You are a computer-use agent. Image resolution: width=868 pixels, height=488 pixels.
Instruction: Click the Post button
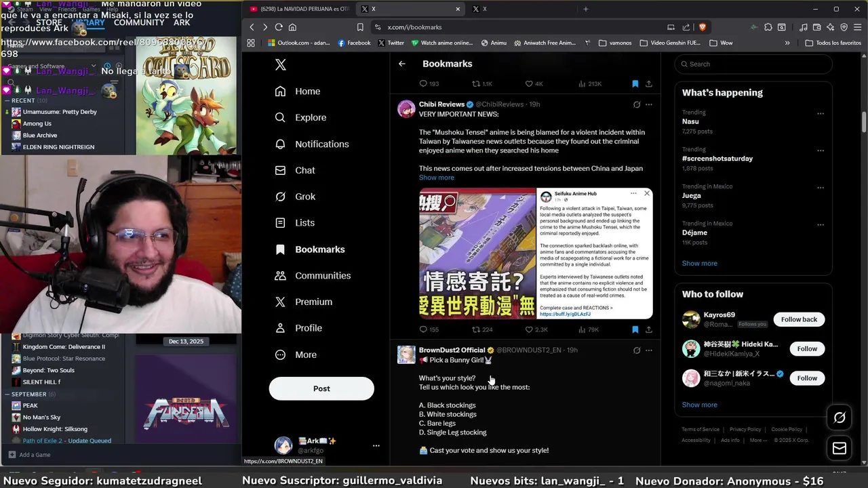(x=321, y=388)
